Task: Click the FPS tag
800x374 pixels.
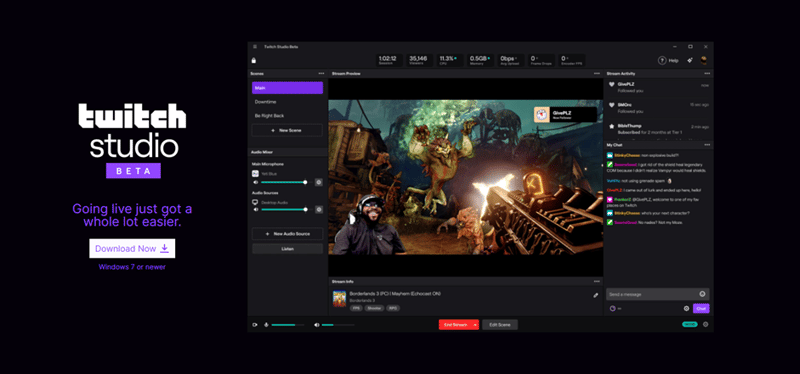Action: tap(355, 308)
